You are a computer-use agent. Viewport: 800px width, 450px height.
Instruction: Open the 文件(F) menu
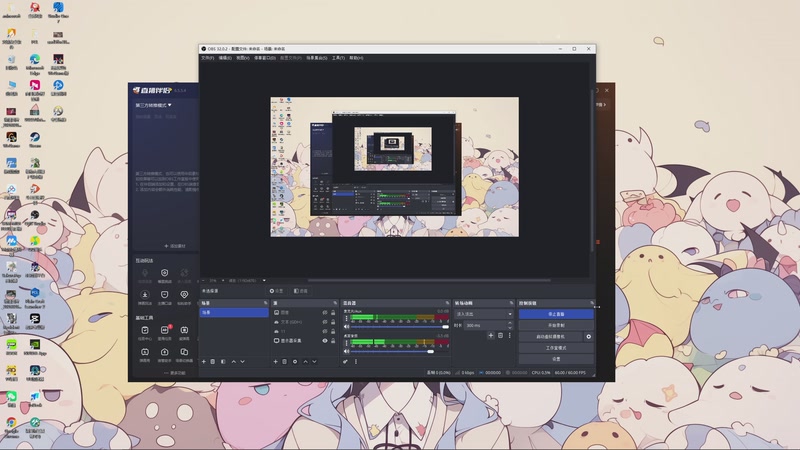pyautogui.click(x=207, y=58)
